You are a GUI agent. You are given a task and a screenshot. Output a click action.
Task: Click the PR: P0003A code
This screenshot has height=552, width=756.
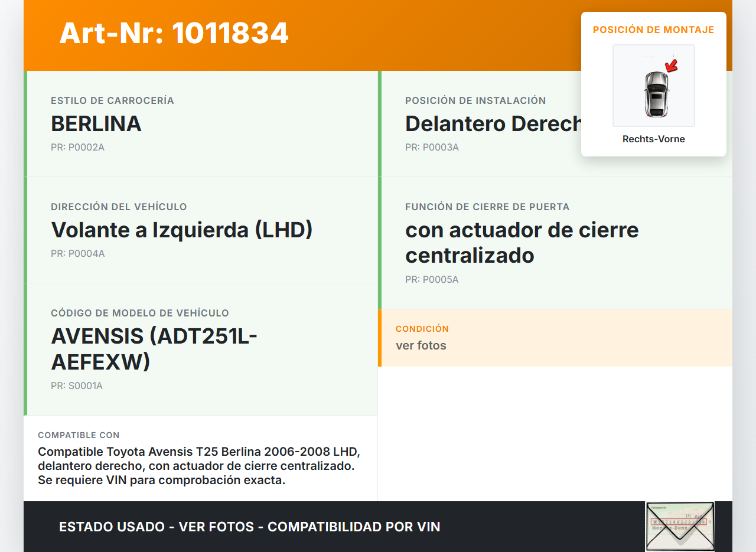[x=432, y=147]
